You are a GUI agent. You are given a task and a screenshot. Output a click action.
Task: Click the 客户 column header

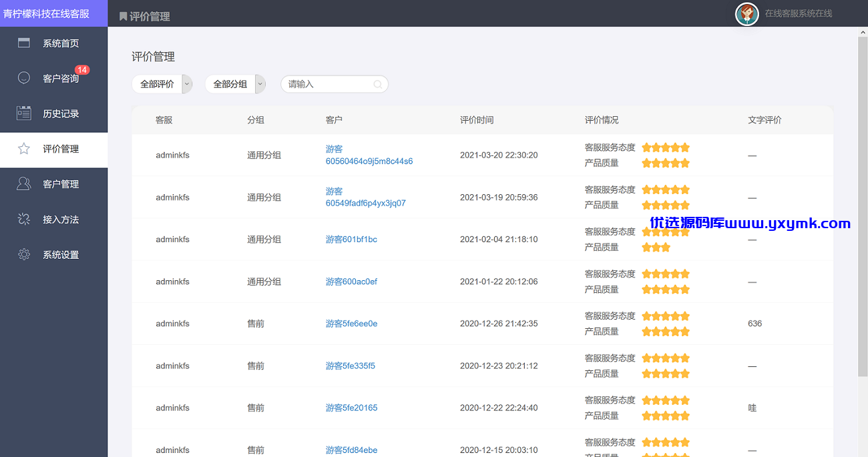334,120
